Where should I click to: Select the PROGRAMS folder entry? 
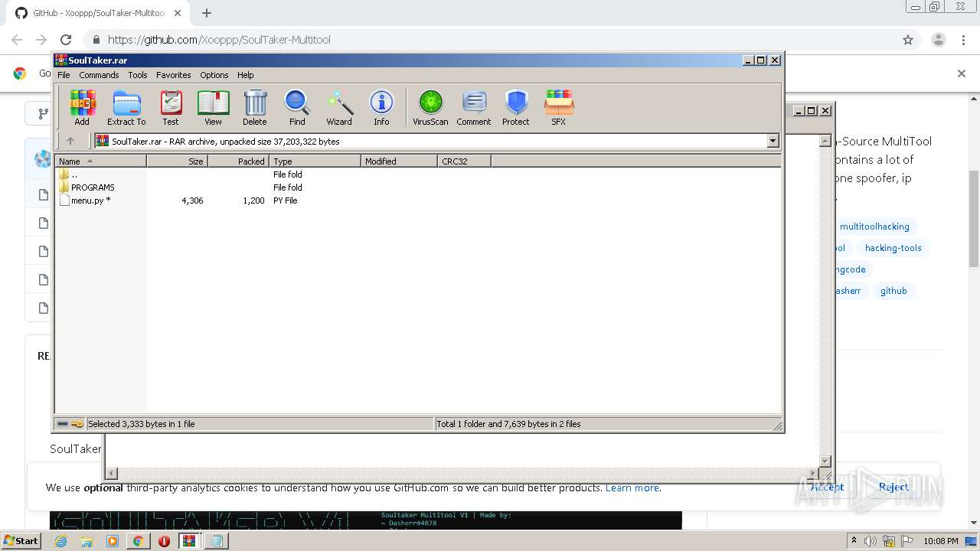click(x=87, y=187)
